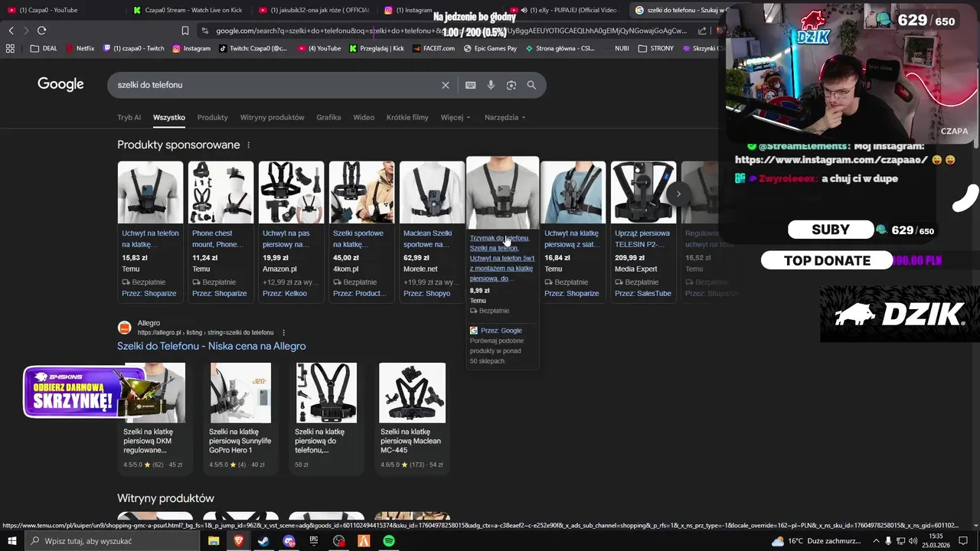The image size is (980, 551).
Task: Open the 4kom.pl Szelki sportowe product thumbnail
Action: (361, 192)
